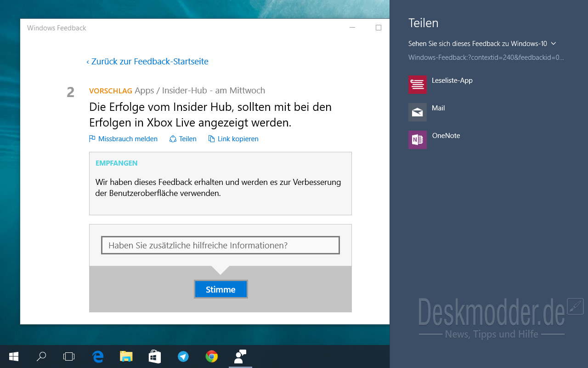Launch Google Chrome from taskbar
The width and height of the screenshot is (588, 368).
tap(212, 356)
